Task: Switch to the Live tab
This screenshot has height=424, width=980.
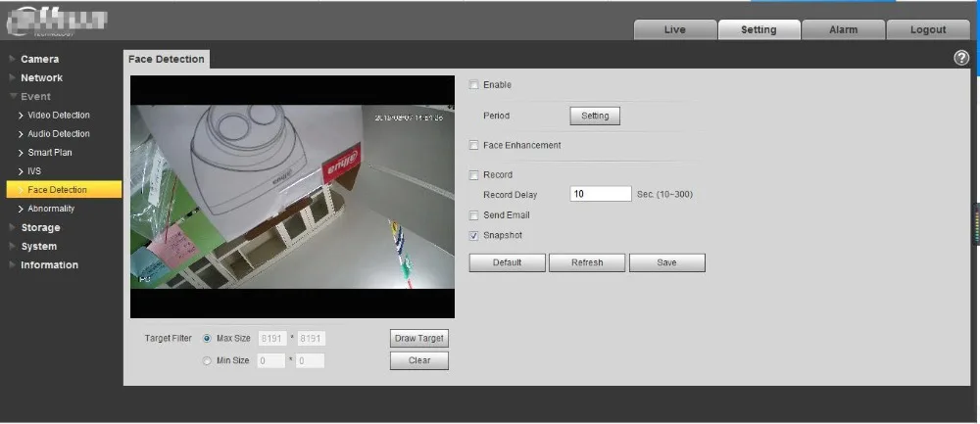Action: tap(675, 29)
